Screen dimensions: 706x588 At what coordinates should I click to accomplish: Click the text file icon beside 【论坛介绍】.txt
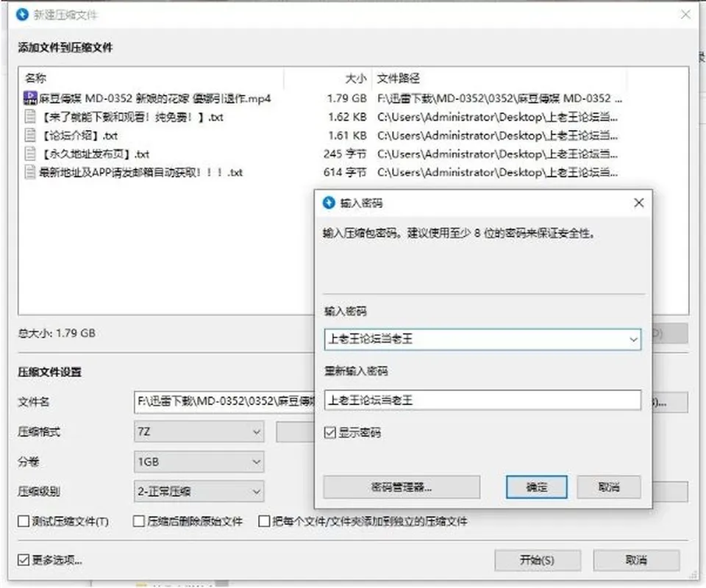(x=29, y=135)
